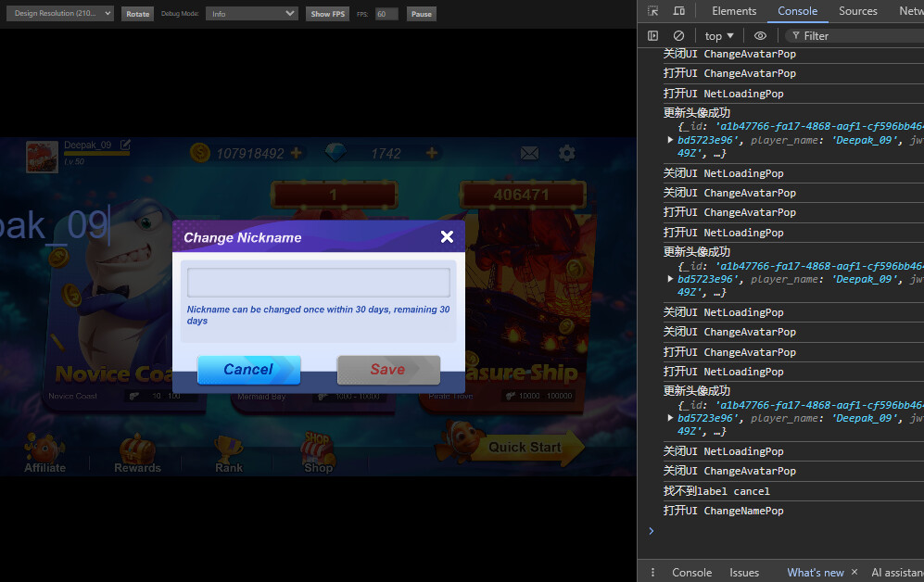The width and height of the screenshot is (924, 582).
Task: Click the nickname text input box
Action: point(319,283)
